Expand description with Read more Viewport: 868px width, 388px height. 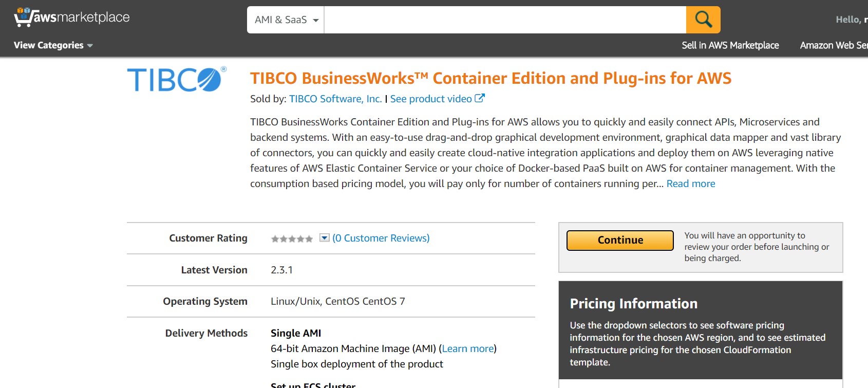pos(690,183)
